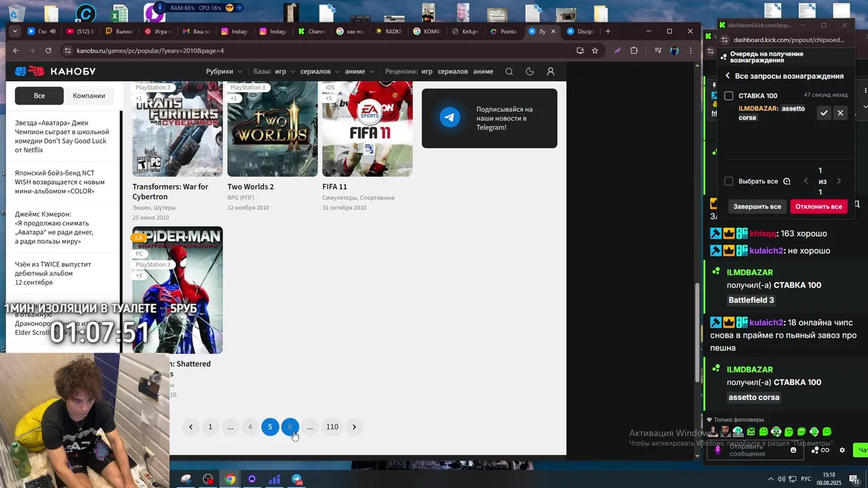Open the 'FIFA 11' game title link
Screen dimensions: 868x488
click(x=334, y=186)
